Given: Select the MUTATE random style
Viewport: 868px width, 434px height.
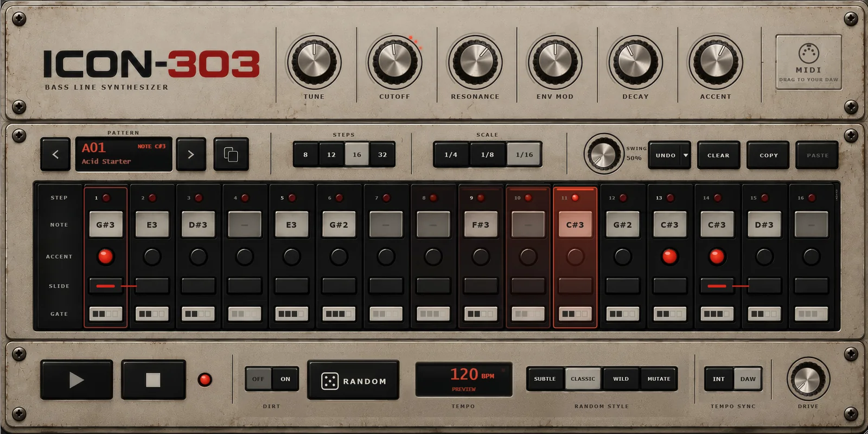Looking at the screenshot, I should coord(659,379).
